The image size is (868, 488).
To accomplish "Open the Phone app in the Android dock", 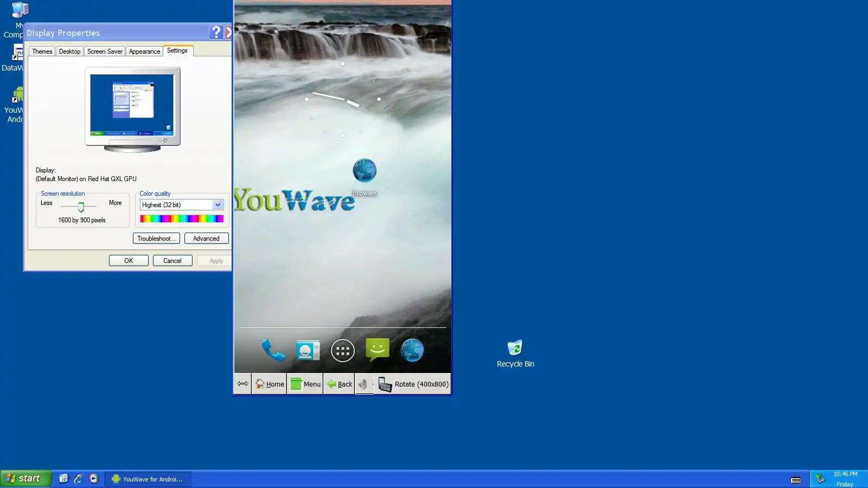I will click(273, 350).
